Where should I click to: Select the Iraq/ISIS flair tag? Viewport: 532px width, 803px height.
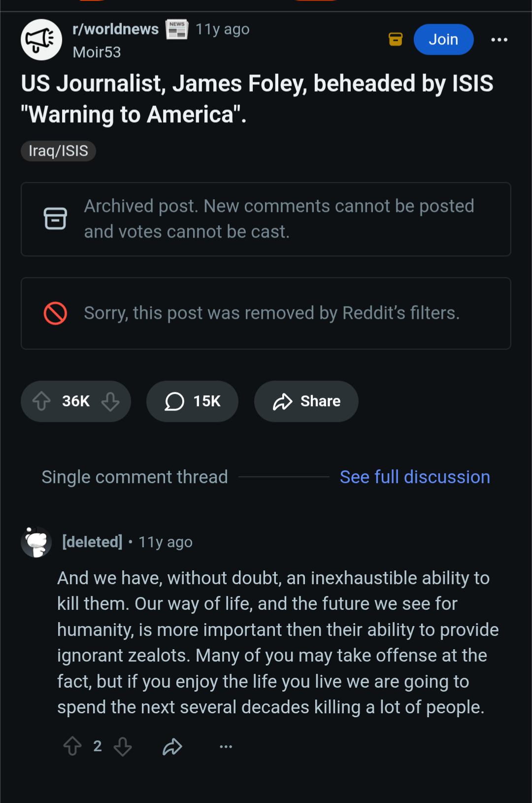(58, 151)
